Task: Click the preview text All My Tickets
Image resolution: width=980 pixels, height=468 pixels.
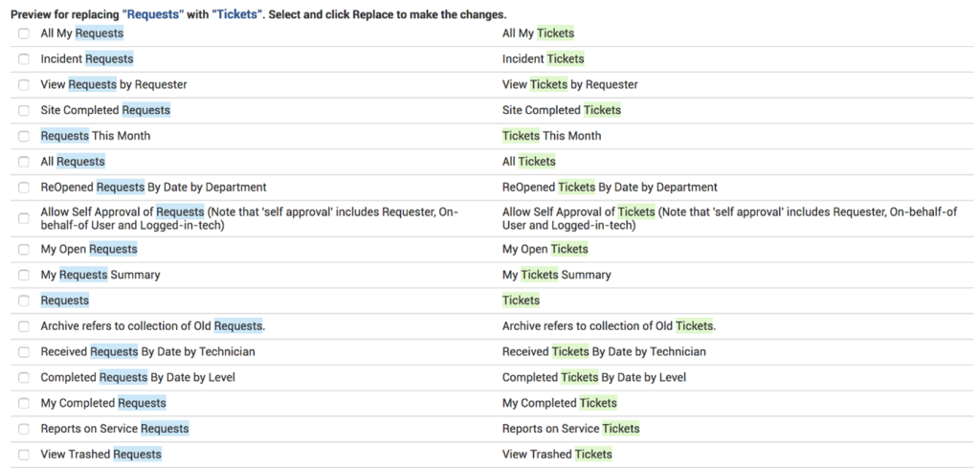Action: click(538, 33)
